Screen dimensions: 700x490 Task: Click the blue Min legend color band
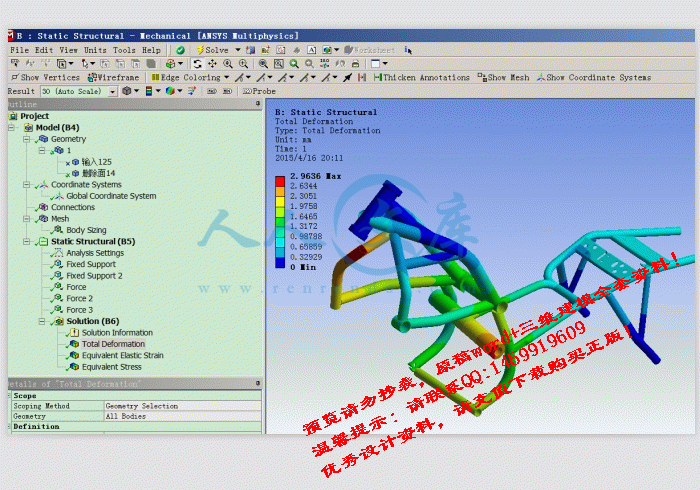point(280,262)
